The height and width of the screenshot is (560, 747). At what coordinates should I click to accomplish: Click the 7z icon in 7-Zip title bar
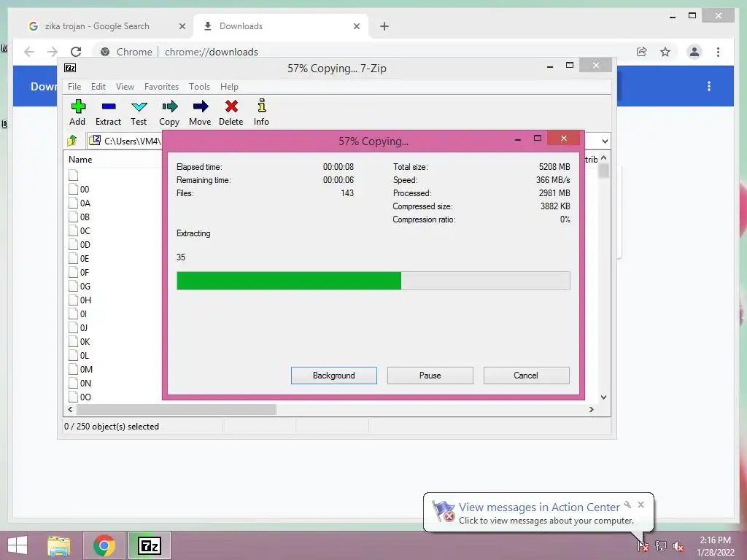tap(70, 68)
